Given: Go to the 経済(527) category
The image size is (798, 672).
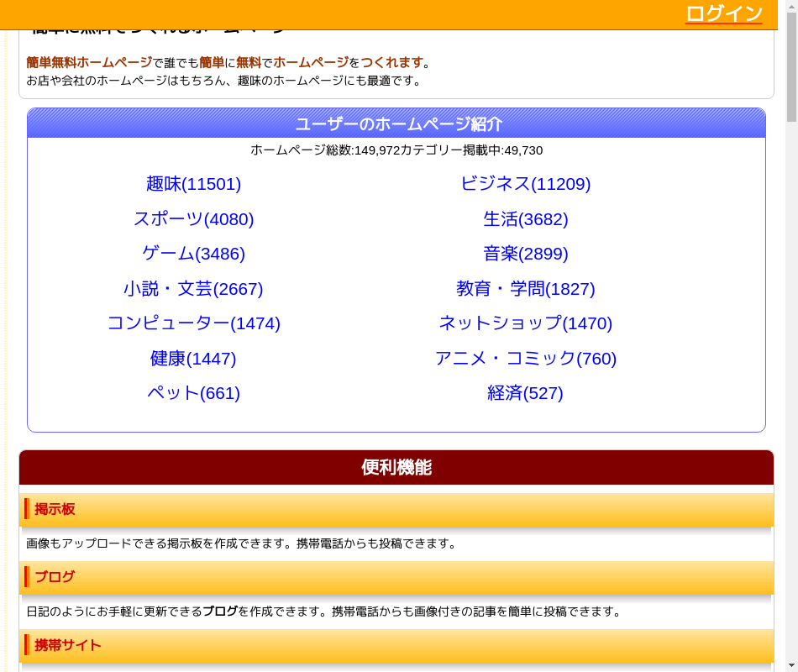Looking at the screenshot, I should click(x=525, y=393).
